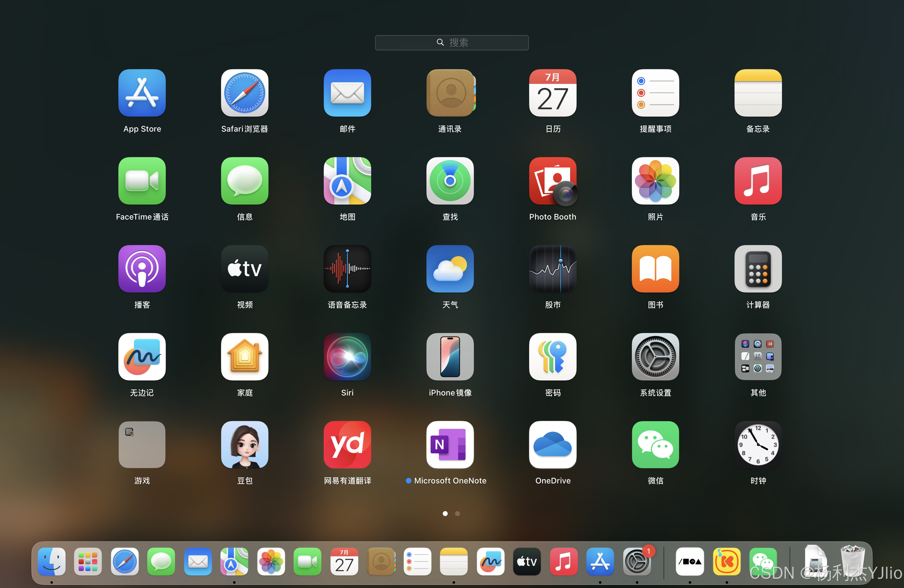904x588 pixels.
Task: Open 信息 messages app in Launchpad
Action: point(245,181)
